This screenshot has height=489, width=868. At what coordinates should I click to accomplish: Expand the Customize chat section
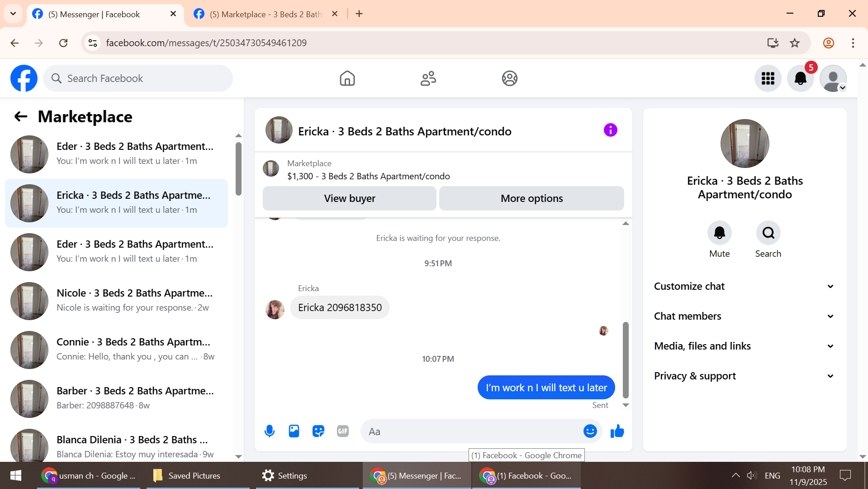tap(745, 286)
